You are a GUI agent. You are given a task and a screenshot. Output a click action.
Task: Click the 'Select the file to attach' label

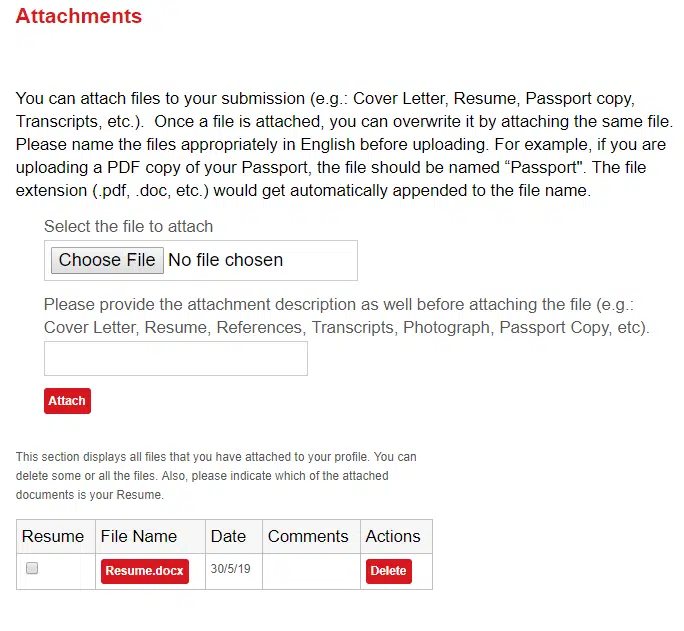(x=129, y=227)
